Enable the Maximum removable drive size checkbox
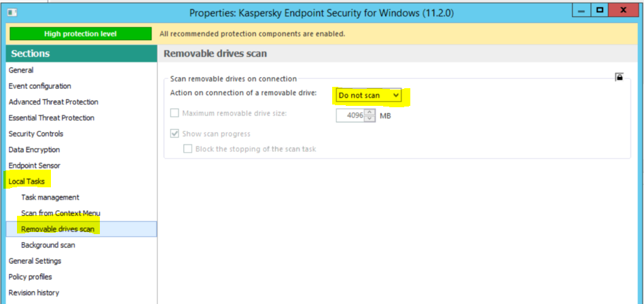The height and width of the screenshot is (304, 644). [x=175, y=114]
